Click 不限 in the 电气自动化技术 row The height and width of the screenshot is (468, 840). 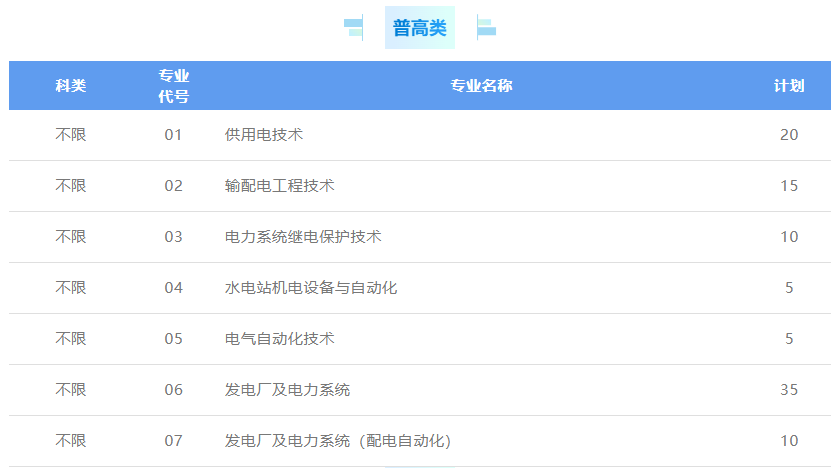pos(71,339)
